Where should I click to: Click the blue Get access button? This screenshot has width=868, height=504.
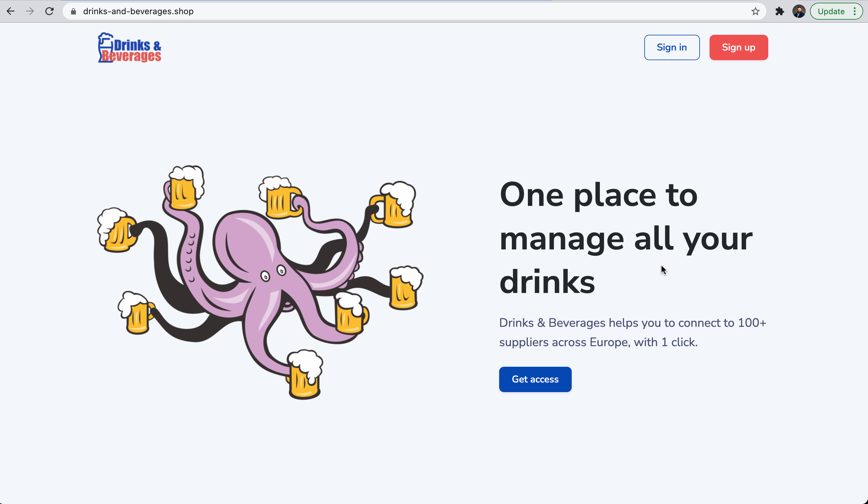tap(535, 379)
